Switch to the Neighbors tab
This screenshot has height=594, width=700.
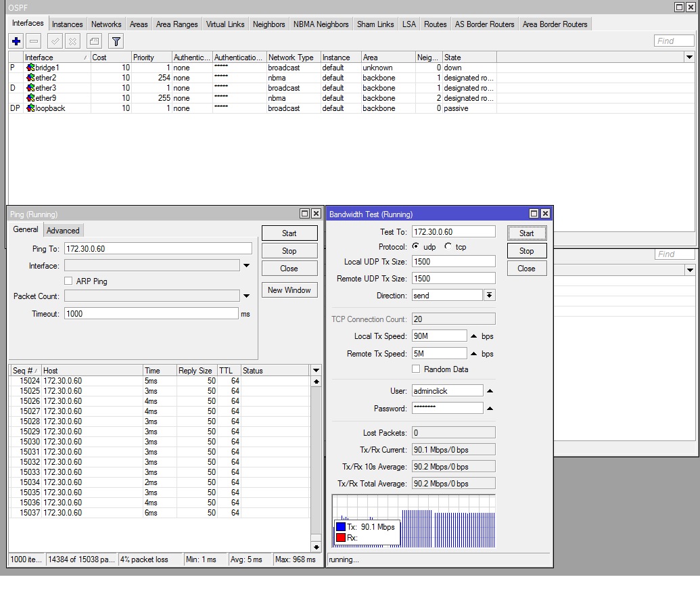(269, 24)
